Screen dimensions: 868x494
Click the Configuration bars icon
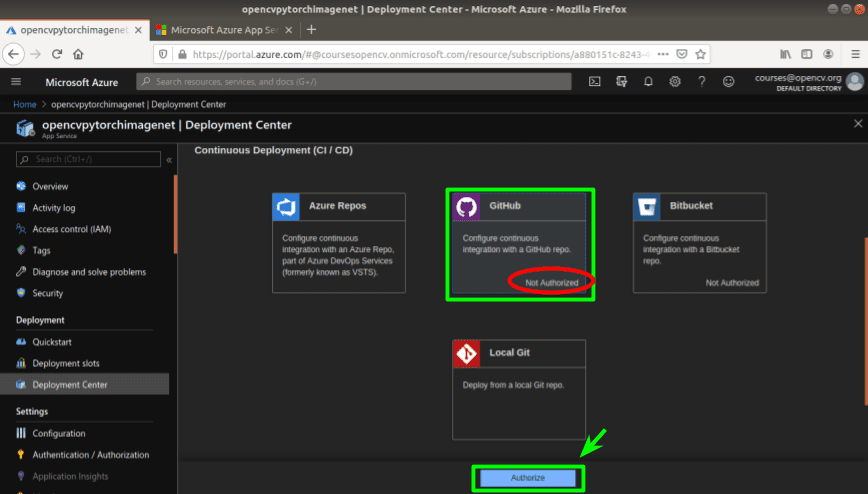click(21, 433)
